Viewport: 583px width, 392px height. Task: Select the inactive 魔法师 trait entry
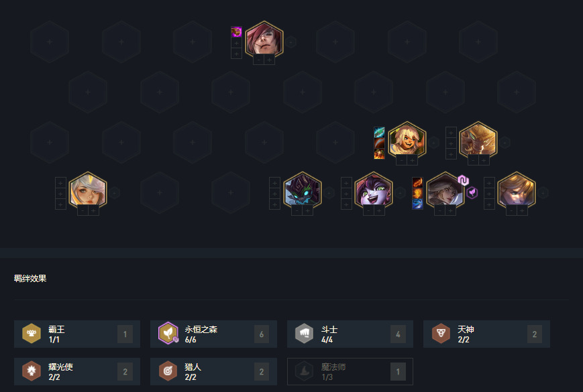pos(350,371)
